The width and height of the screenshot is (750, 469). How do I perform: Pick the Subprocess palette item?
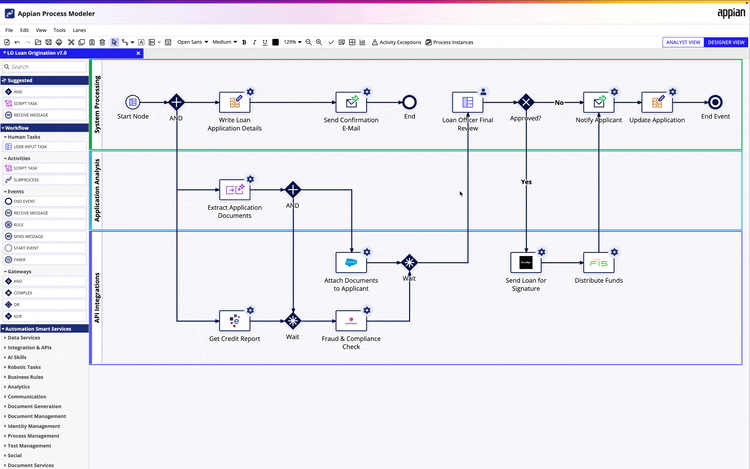click(x=44, y=180)
